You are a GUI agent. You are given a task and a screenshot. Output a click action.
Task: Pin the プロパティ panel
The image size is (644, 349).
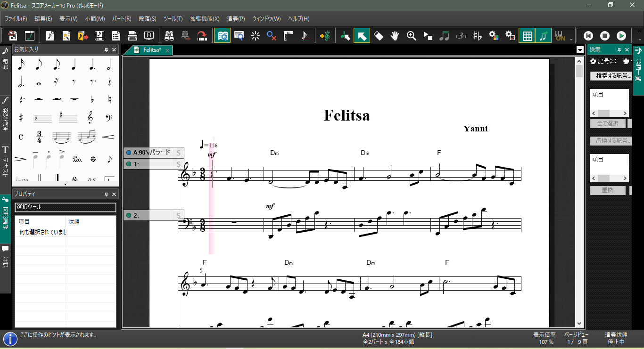coord(106,194)
